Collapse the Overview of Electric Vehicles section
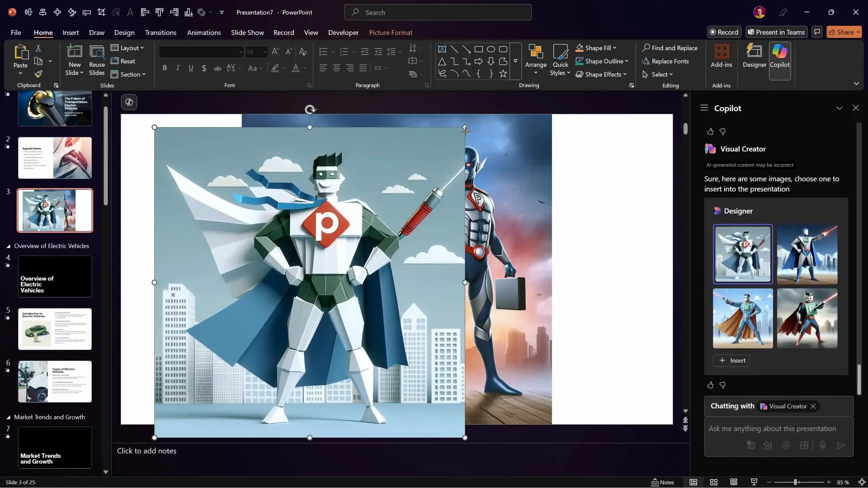This screenshot has height=488, width=868. [x=8, y=246]
